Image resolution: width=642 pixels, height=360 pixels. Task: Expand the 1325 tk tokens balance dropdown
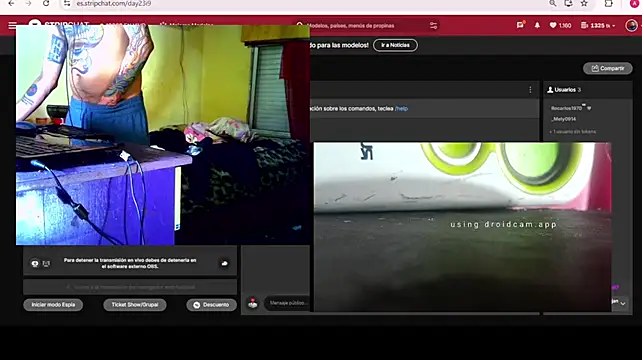pos(598,25)
